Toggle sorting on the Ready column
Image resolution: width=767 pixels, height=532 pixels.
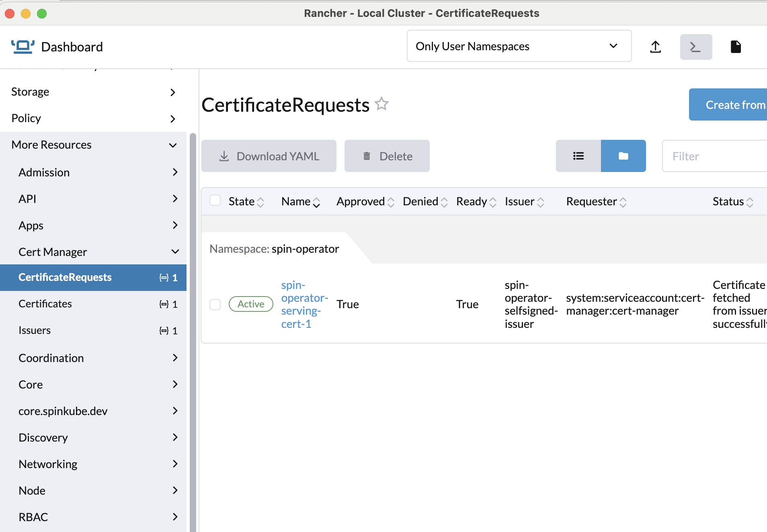coord(476,201)
